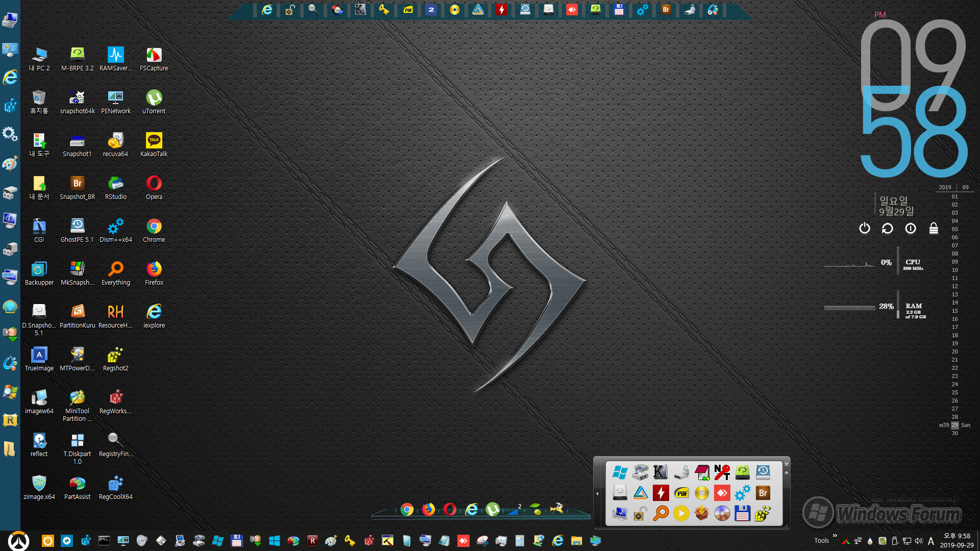Open the Bridge Br icon in top dock
The image size is (980, 551).
666,10
